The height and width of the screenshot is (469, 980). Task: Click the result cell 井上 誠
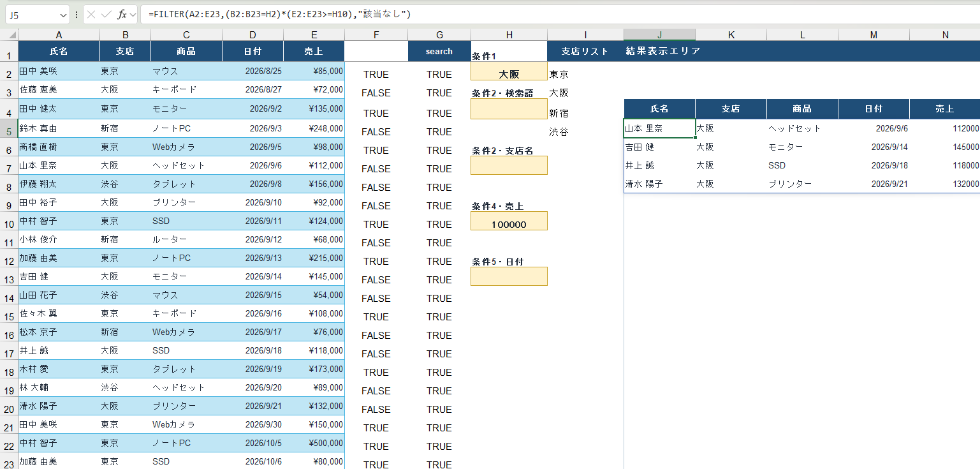point(659,165)
